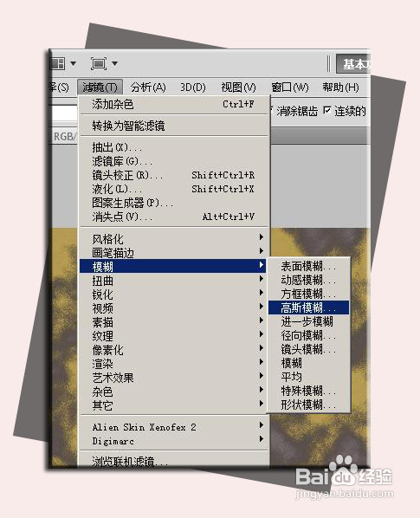Choose 动感模糊... blur filter
The image size is (420, 518).
[308, 280]
